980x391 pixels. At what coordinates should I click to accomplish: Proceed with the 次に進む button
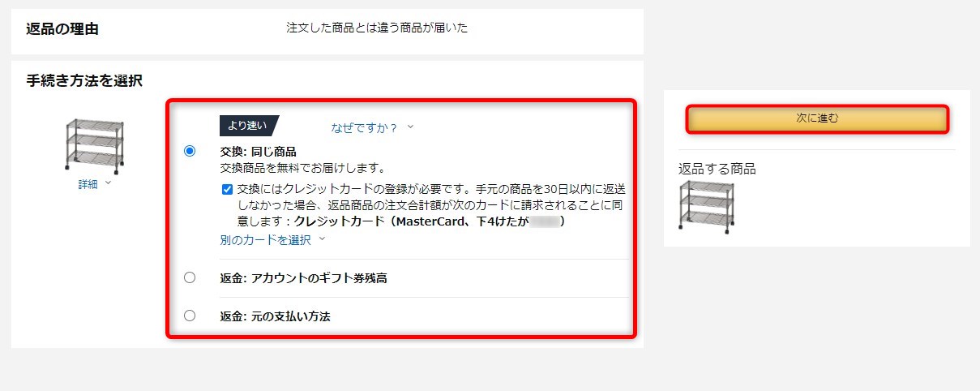click(817, 118)
